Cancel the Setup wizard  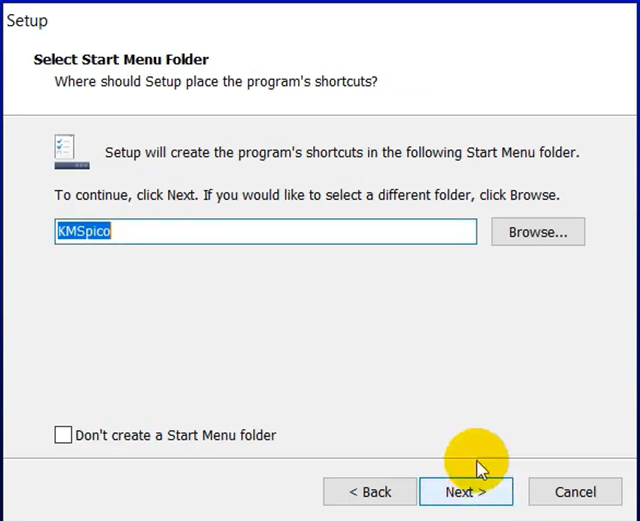576,492
